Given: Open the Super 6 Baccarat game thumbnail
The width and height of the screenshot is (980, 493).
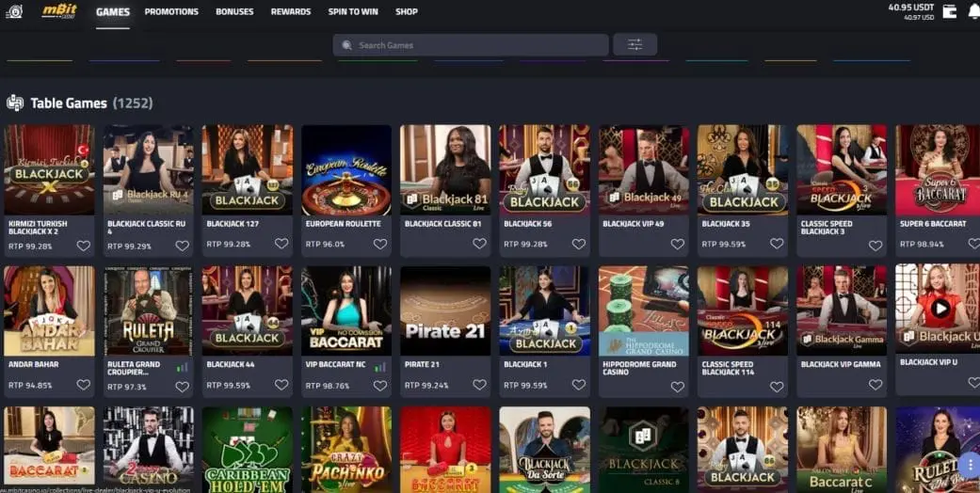Looking at the screenshot, I should coord(937,170).
